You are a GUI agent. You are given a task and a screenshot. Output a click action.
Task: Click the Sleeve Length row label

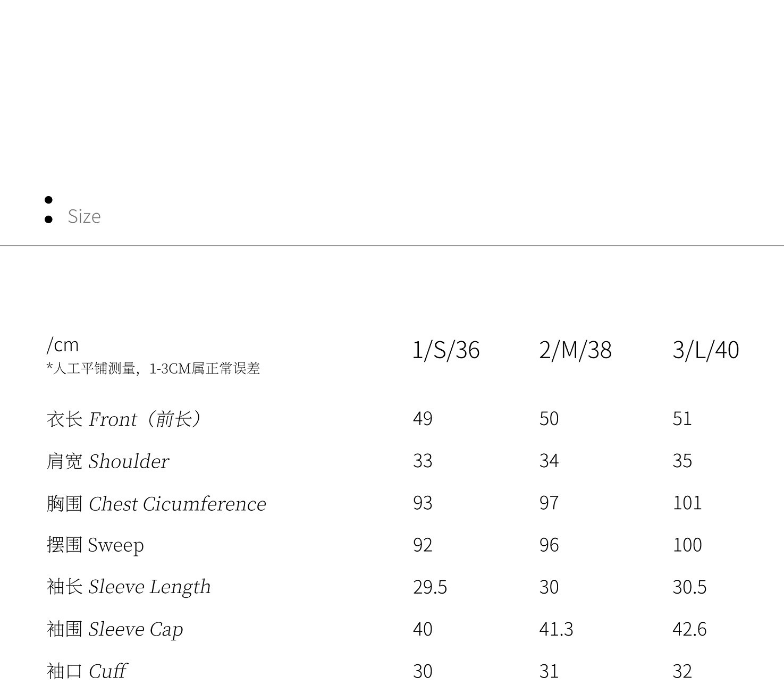click(129, 587)
